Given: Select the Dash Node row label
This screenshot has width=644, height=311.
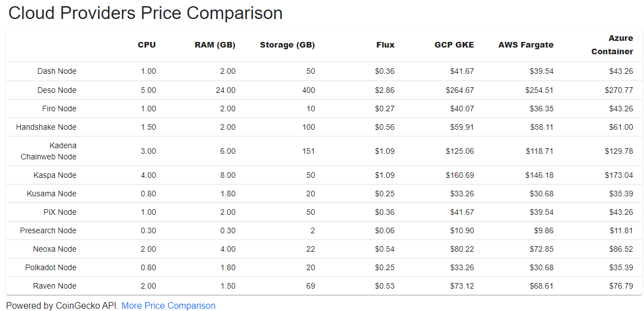Looking at the screenshot, I should coord(57,72).
